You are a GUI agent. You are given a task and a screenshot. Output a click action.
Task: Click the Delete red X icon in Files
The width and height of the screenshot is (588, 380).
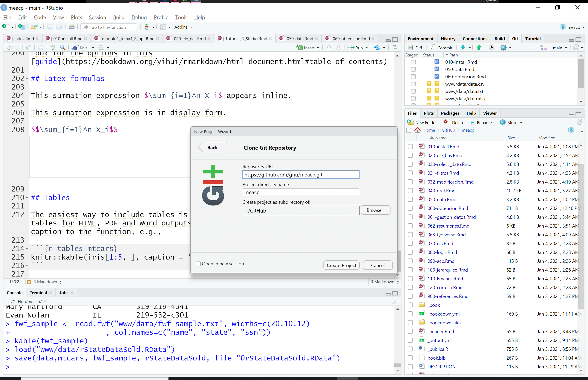446,122
